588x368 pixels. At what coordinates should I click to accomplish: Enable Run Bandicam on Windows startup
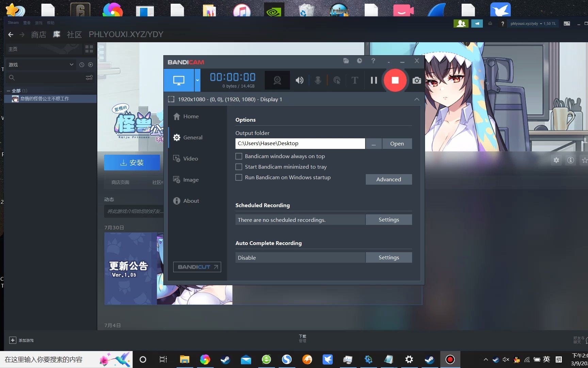pos(239,178)
